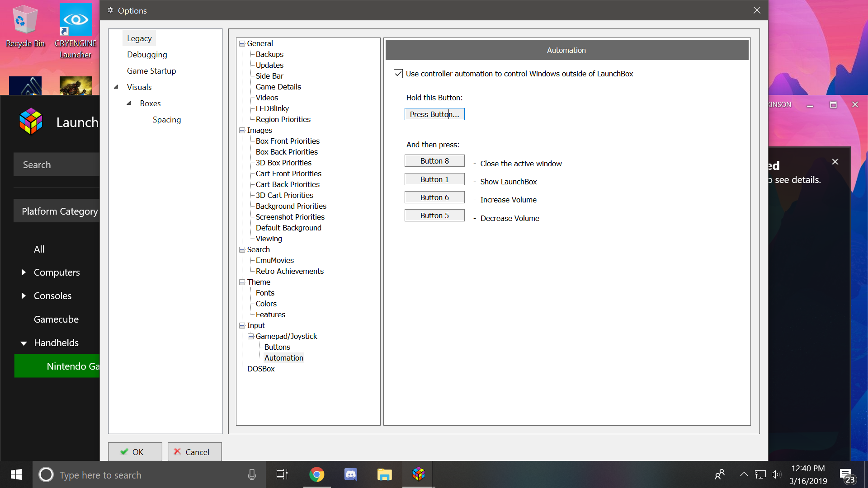Collapse the Images tree node
Screen dimensions: 868x488
point(242,131)
